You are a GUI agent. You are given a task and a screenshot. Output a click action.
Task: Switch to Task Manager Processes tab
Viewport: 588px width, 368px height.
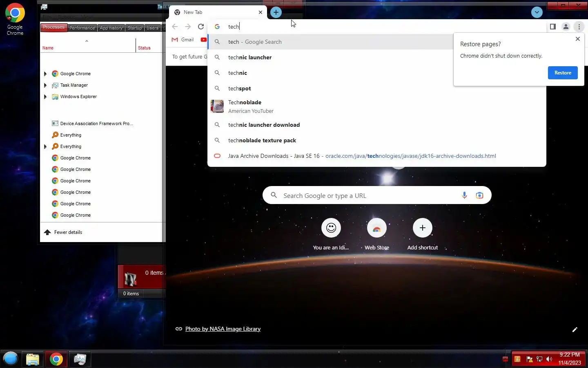pyautogui.click(x=54, y=27)
